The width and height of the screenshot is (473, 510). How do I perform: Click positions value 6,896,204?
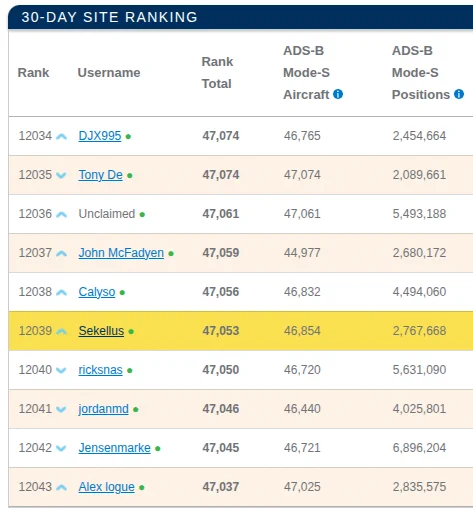tap(419, 448)
